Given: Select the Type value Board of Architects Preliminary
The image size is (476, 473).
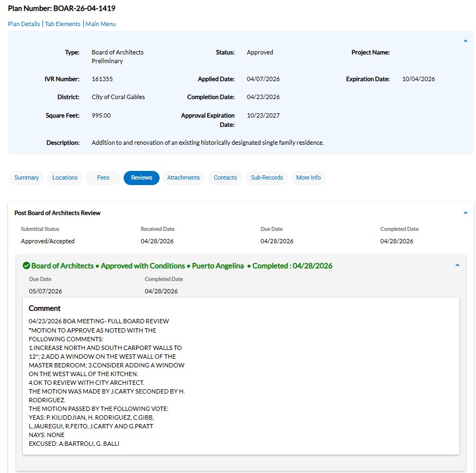Looking at the screenshot, I should coord(118,57).
